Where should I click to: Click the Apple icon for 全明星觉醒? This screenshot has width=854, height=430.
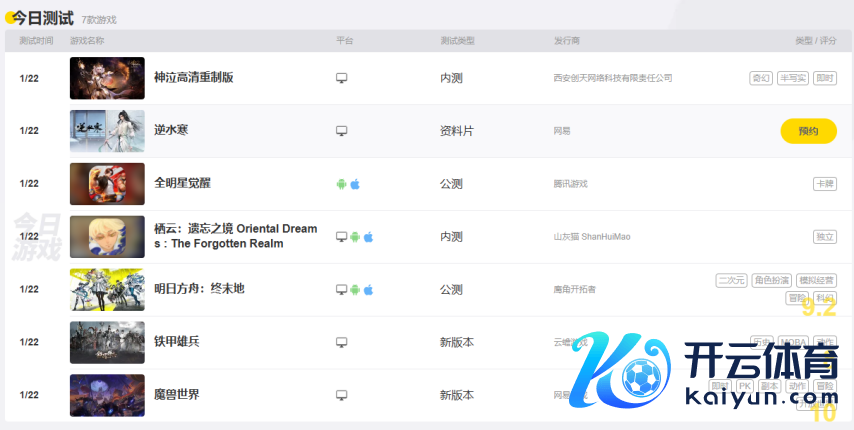click(354, 184)
